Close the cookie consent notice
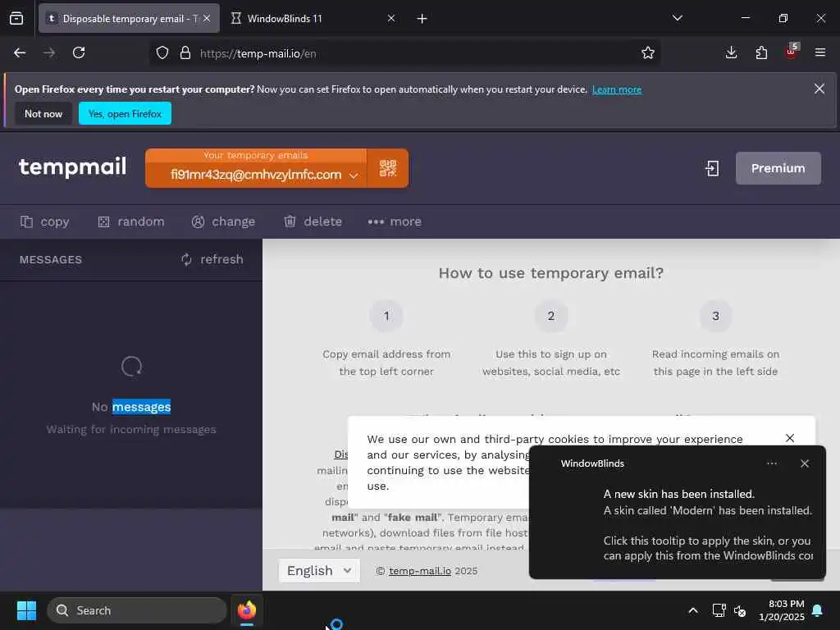The height and width of the screenshot is (630, 840). point(790,438)
